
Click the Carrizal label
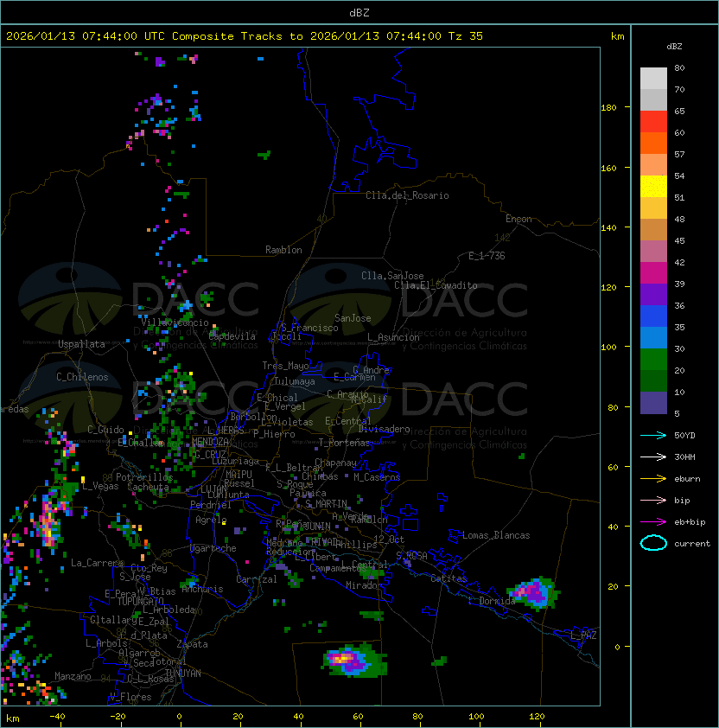(x=257, y=579)
